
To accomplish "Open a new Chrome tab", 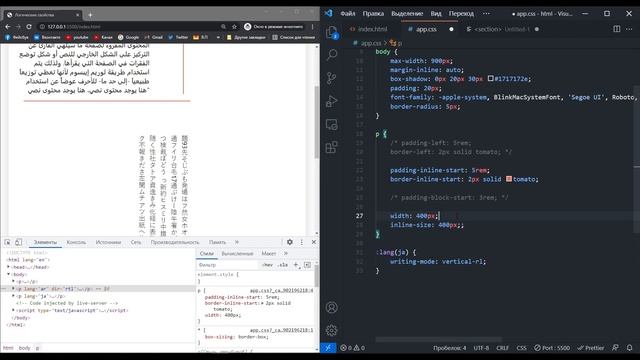I will (90, 15).
